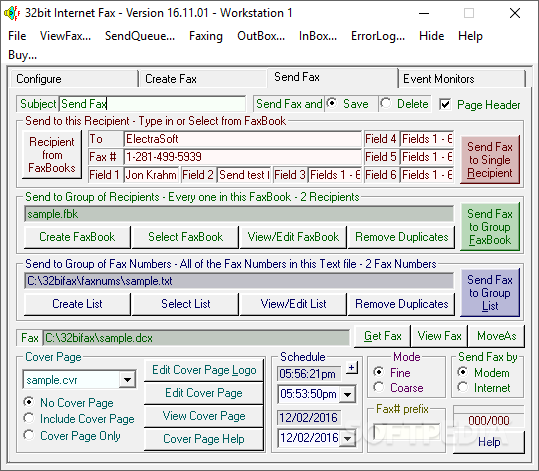Image resolution: width=539 pixels, height=471 pixels.
Task: Click View Cover Page button
Action: [204, 416]
